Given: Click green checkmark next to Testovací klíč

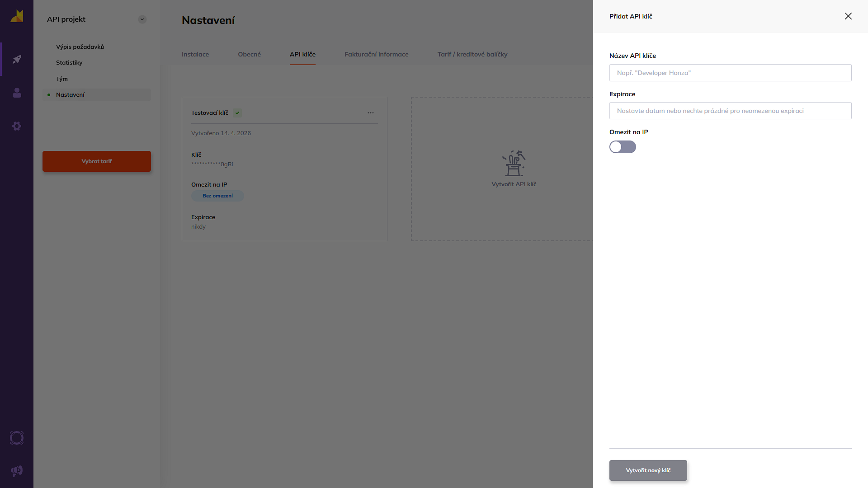Looking at the screenshot, I should 237,113.
